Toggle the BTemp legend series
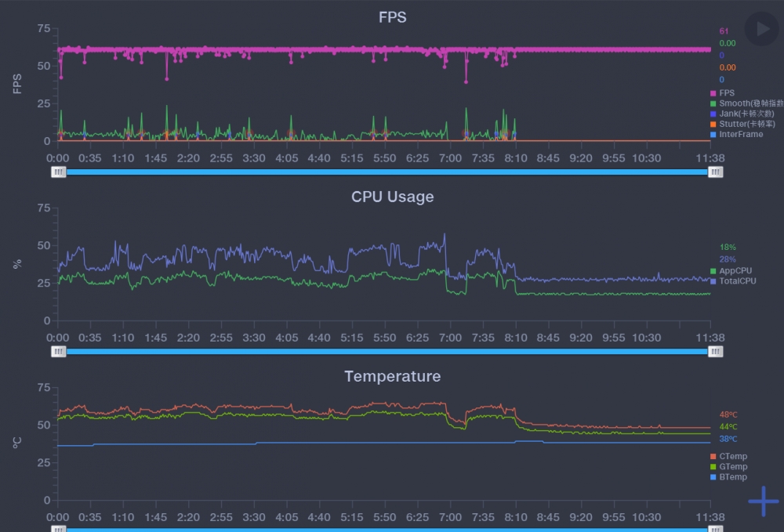The image size is (784, 532). coord(729,477)
